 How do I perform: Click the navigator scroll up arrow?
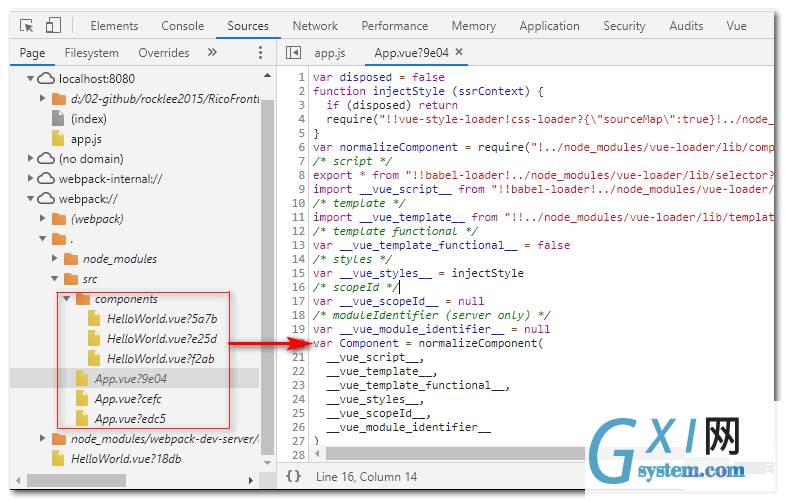[267, 76]
